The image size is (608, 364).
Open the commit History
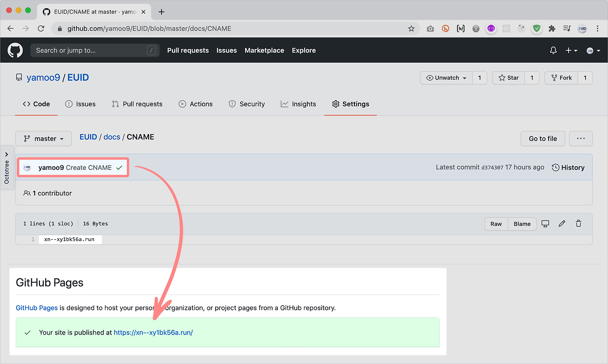point(568,168)
